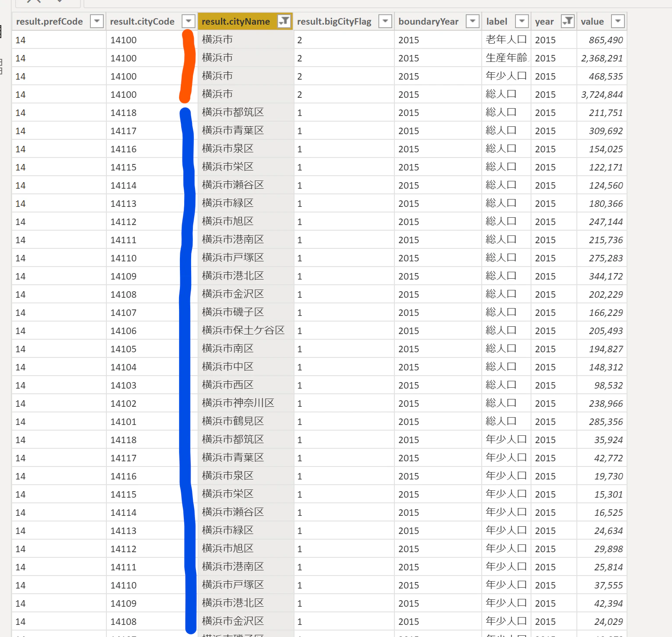Click the value cell 275,283
Viewport: 672px width, 637px height.
(602, 258)
